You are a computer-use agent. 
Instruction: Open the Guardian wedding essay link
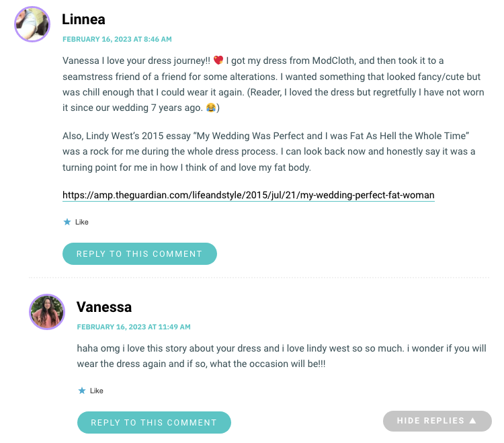(x=249, y=195)
